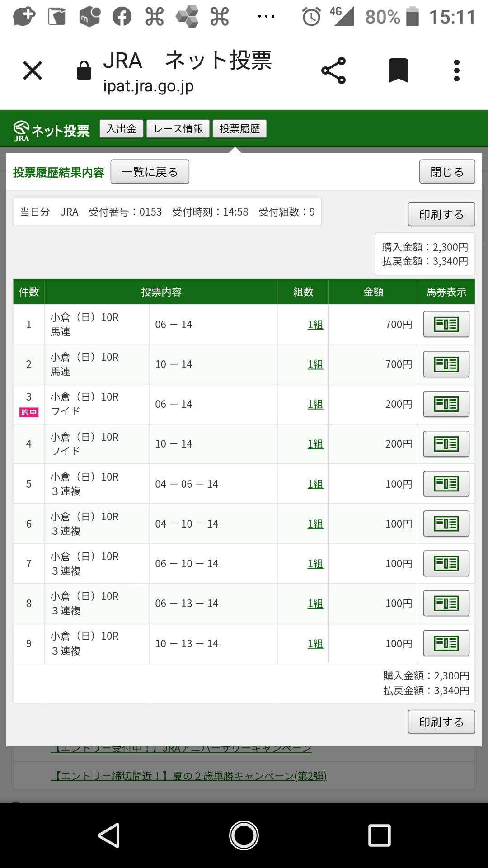The image size is (488, 868).
Task: Open ticket display icon for row 5
Action: point(446,484)
